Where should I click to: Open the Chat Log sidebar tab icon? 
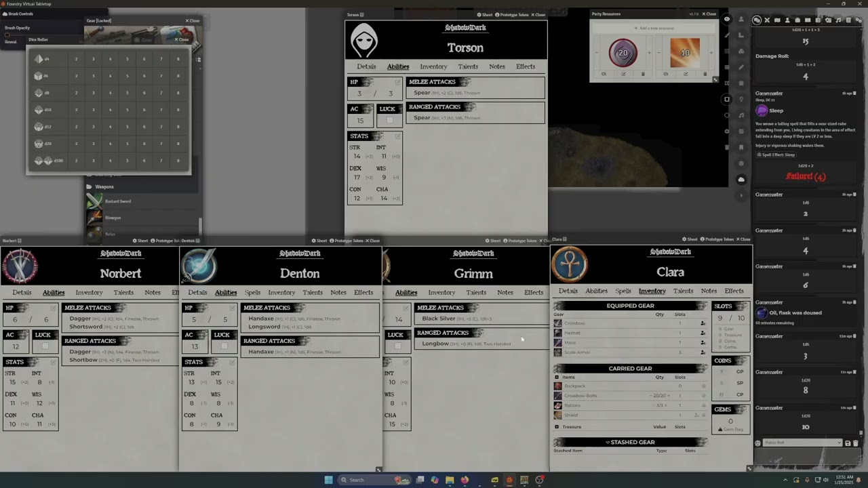[x=757, y=20]
